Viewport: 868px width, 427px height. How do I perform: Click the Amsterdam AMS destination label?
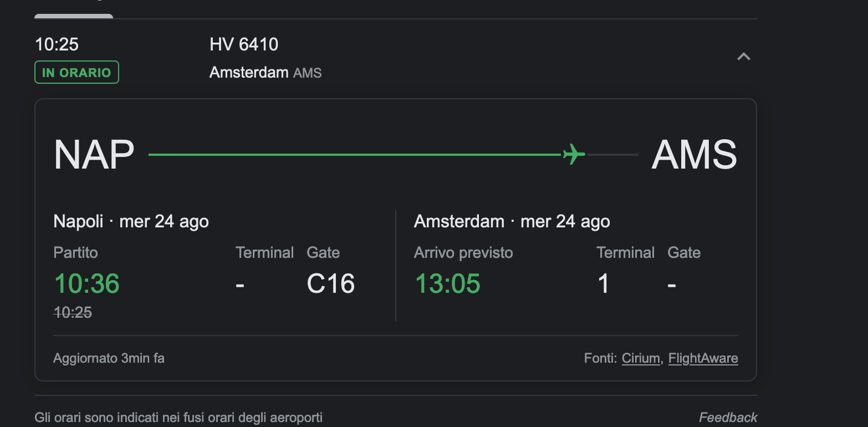tap(265, 73)
